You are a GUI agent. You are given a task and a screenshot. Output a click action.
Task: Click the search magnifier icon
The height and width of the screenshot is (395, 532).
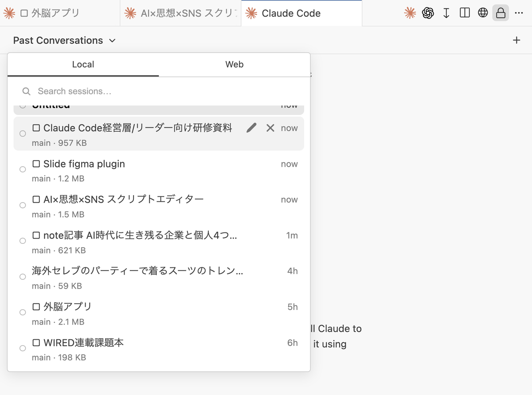point(27,91)
